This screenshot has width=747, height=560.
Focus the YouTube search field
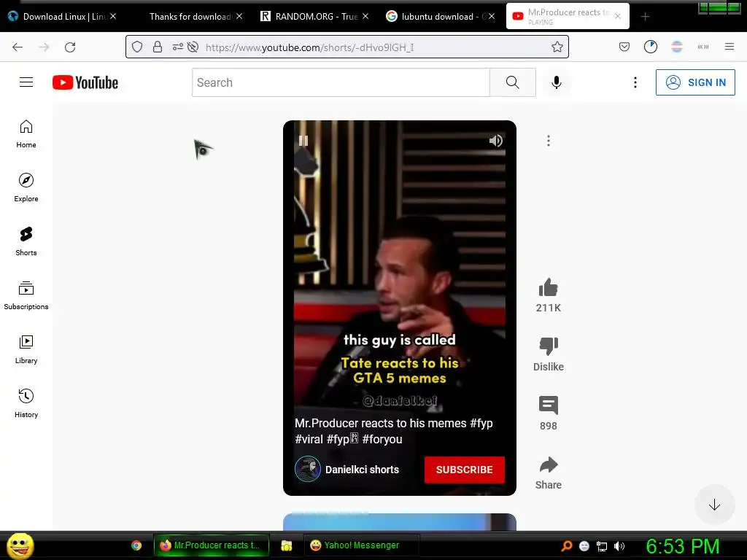[x=341, y=82]
